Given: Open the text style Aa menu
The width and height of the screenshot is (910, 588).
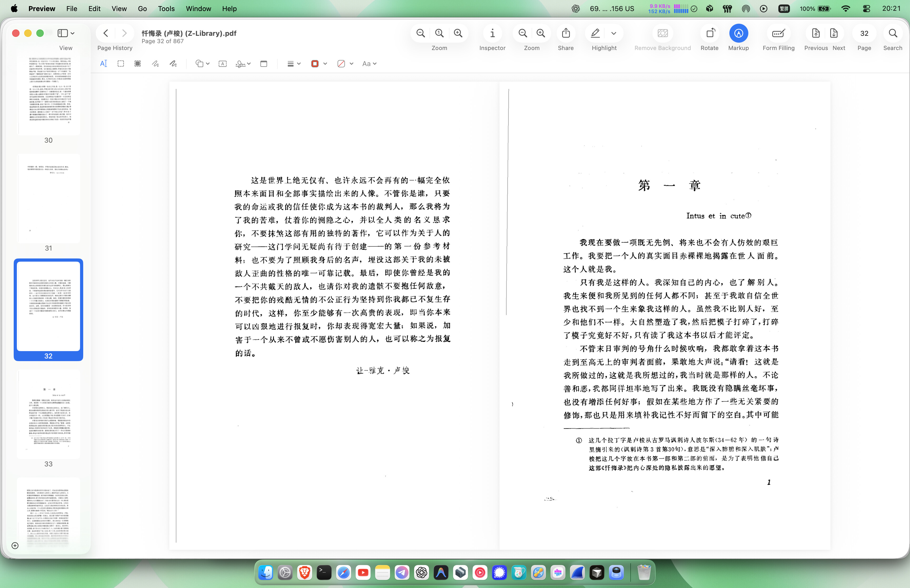Looking at the screenshot, I should click(x=369, y=63).
